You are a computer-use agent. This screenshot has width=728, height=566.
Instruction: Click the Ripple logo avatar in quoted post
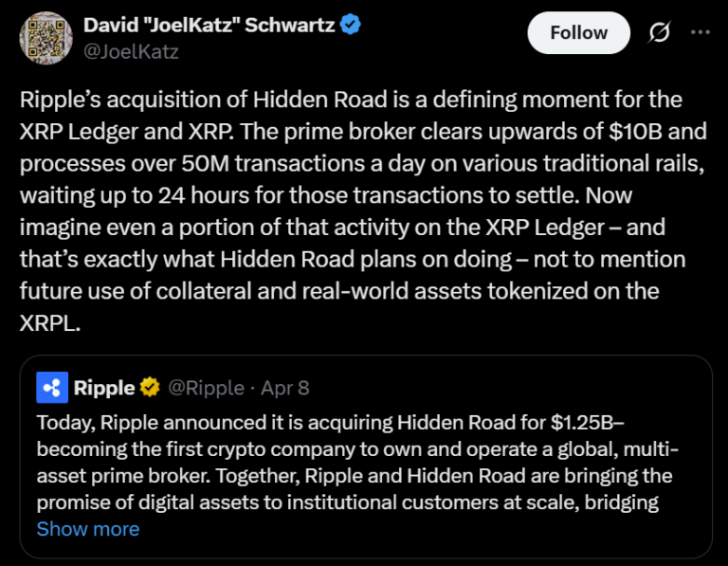51,387
